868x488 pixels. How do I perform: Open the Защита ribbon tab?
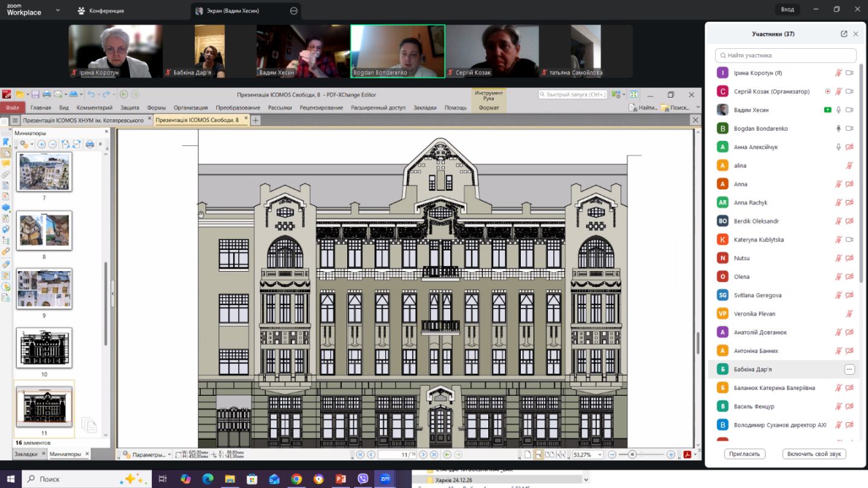click(x=130, y=108)
